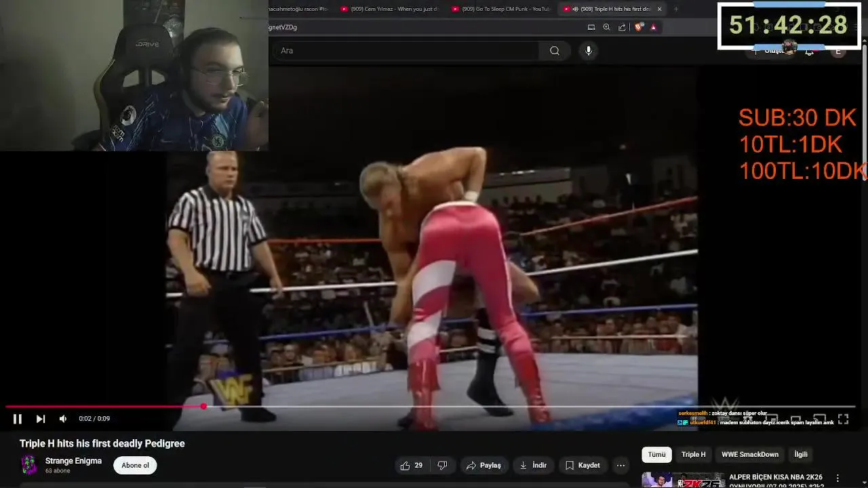Open the cast/screen icon in address bar
Screen dimensions: 868x488
tap(591, 27)
